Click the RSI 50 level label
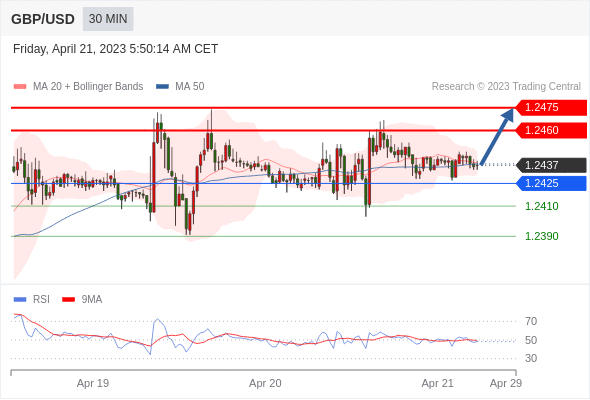The width and height of the screenshot is (590, 400). click(x=531, y=340)
